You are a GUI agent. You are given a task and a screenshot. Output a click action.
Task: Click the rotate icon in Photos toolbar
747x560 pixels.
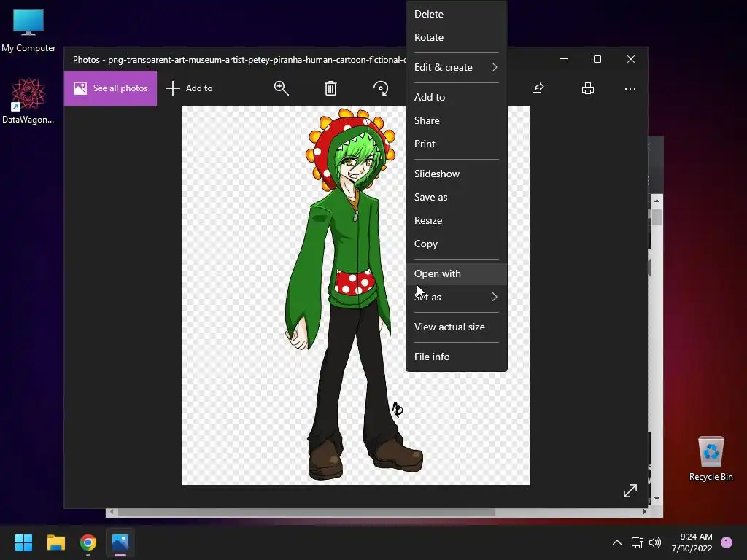point(381,88)
